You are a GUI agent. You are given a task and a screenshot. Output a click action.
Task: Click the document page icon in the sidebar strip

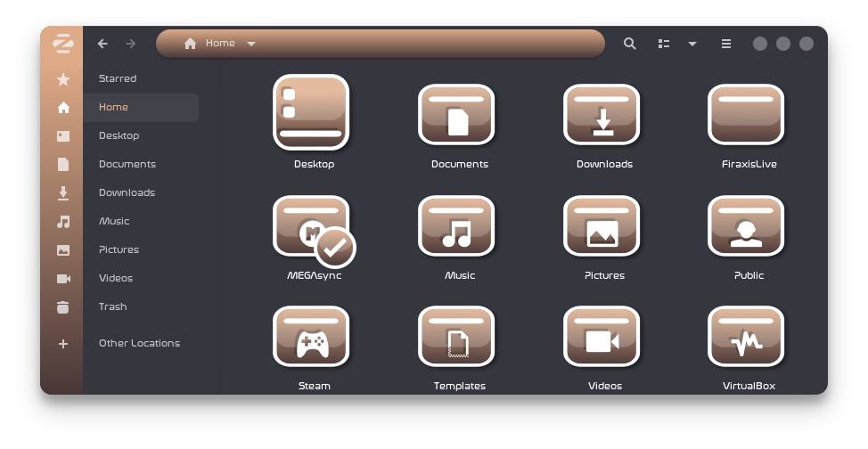[x=63, y=165]
